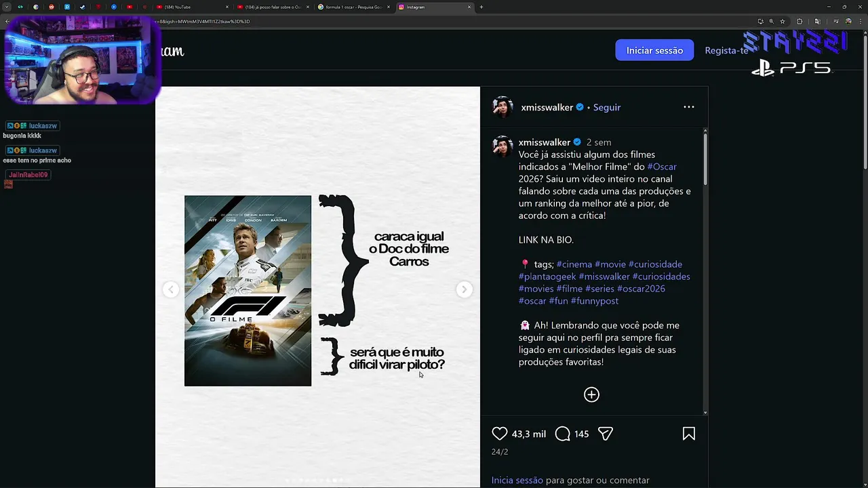Click the xmisswalker avatar beside the caption

pyautogui.click(x=502, y=146)
